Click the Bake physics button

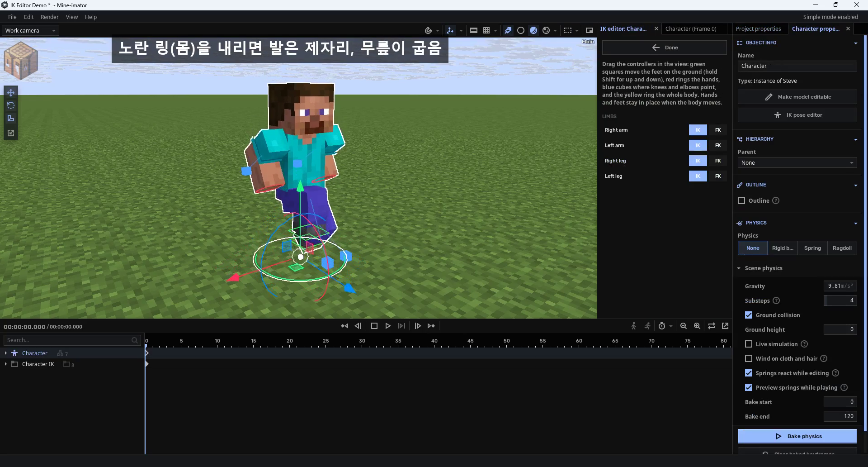coord(797,436)
